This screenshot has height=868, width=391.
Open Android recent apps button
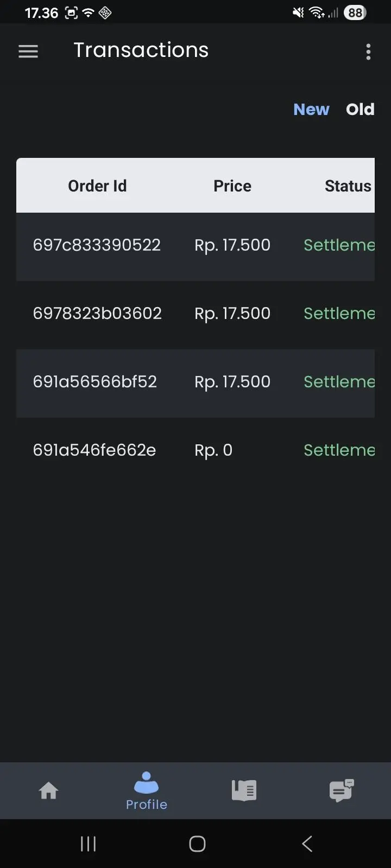point(88,844)
